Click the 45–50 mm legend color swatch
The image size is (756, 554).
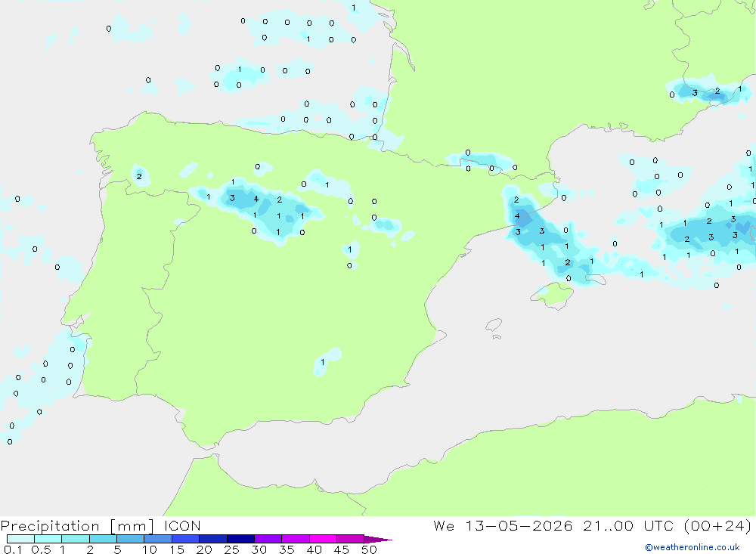(351, 539)
